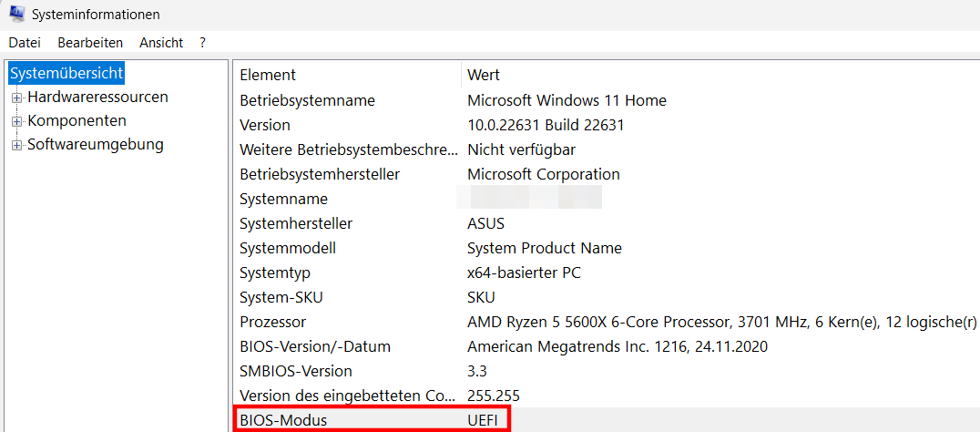The image size is (980, 432).
Task: Expand the Softwareumgebung tree node
Action: pyautogui.click(x=16, y=145)
